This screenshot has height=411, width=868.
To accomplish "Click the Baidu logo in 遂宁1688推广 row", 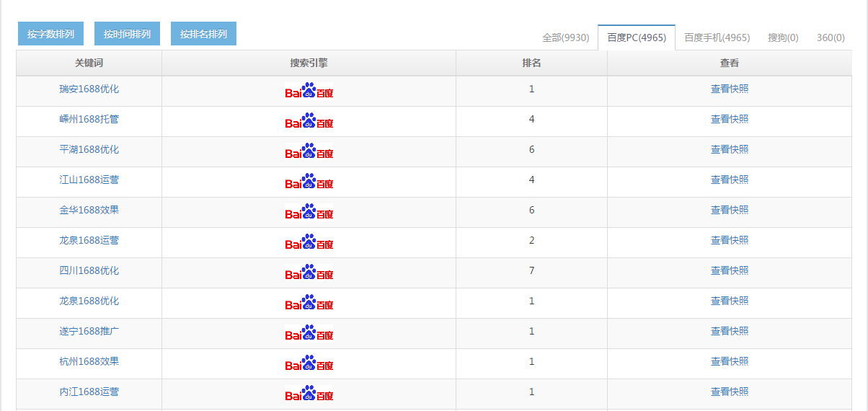I will (x=309, y=332).
